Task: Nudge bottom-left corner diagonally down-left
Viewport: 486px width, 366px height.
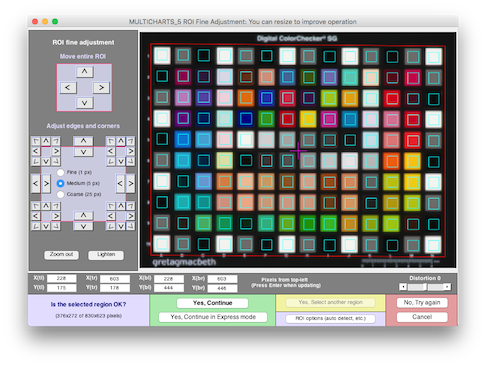Action: (x=36, y=226)
